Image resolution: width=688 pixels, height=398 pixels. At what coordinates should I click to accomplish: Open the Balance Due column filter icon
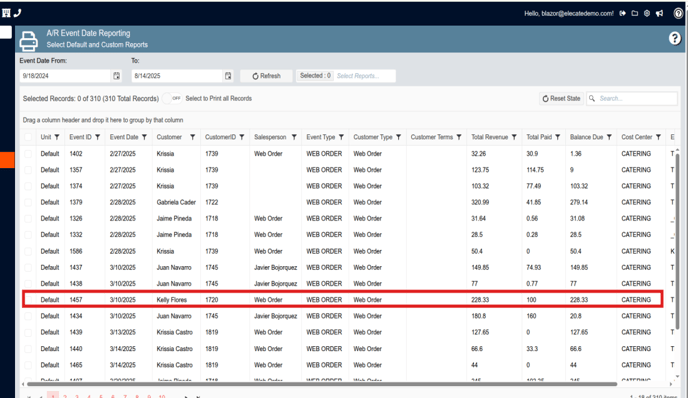609,137
